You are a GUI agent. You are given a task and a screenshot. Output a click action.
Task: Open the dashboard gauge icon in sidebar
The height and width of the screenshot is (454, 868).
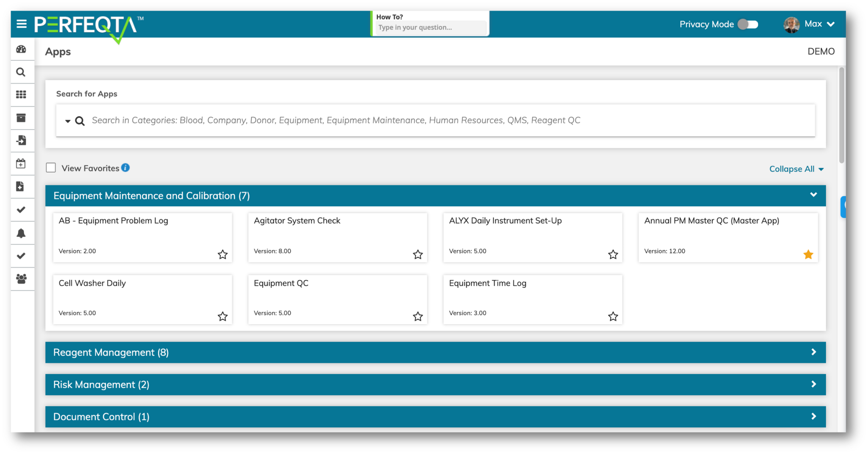coord(21,49)
